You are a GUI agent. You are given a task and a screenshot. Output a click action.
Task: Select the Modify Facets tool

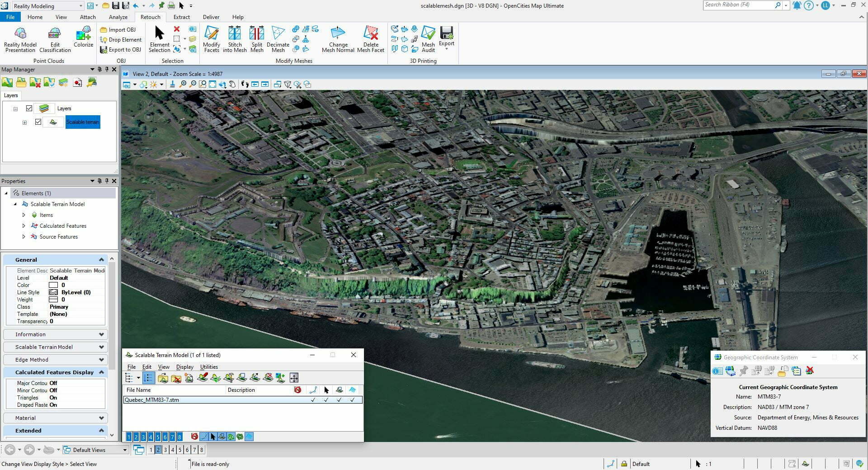[212, 38]
